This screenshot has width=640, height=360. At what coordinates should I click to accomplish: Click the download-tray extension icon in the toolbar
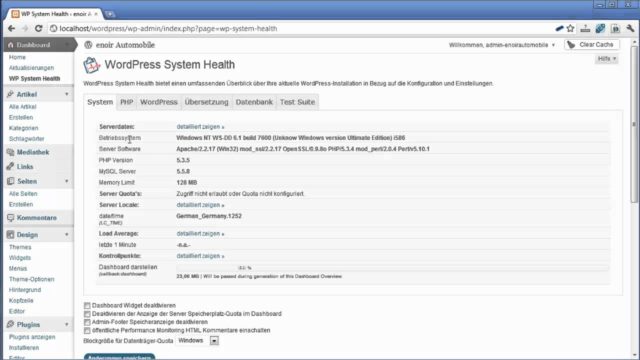click(585, 29)
